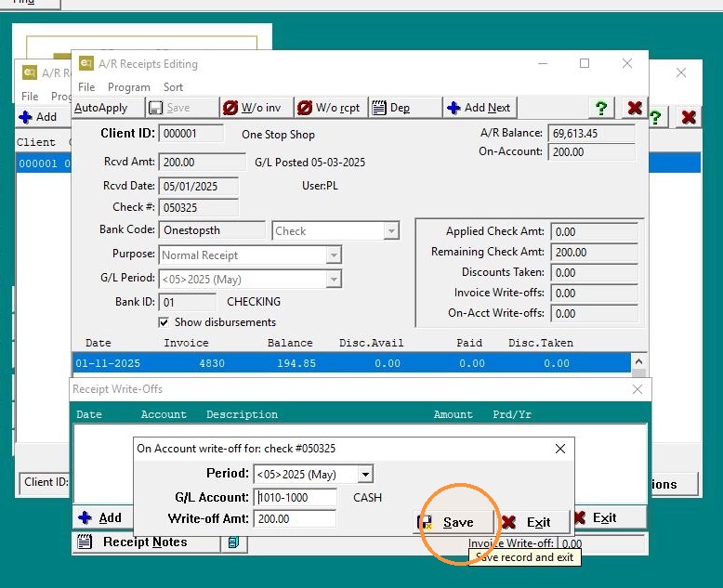
Task: Click the Discounts Taken value
Action: [x=595, y=273]
